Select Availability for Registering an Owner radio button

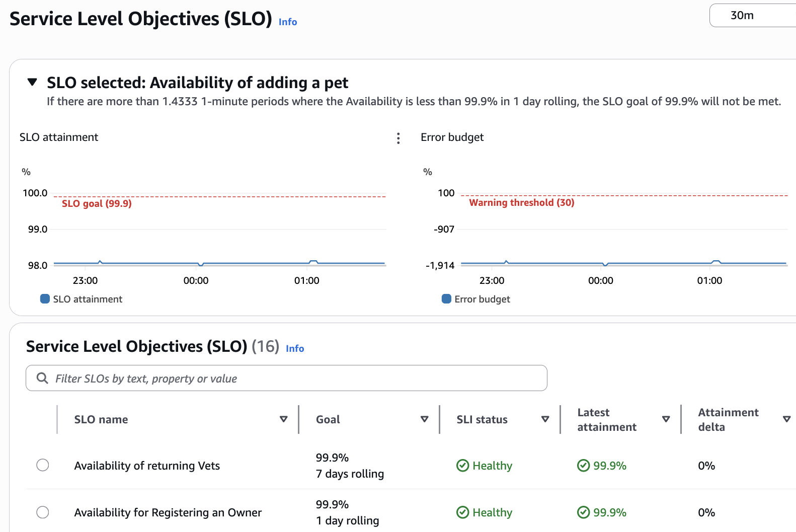click(x=43, y=512)
